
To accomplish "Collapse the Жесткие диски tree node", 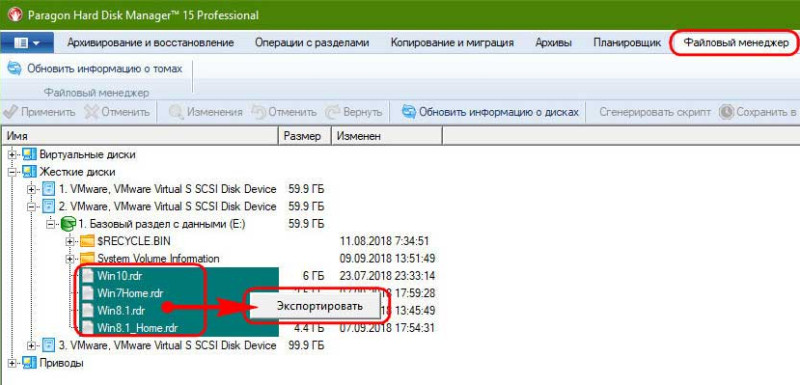I will point(12,172).
